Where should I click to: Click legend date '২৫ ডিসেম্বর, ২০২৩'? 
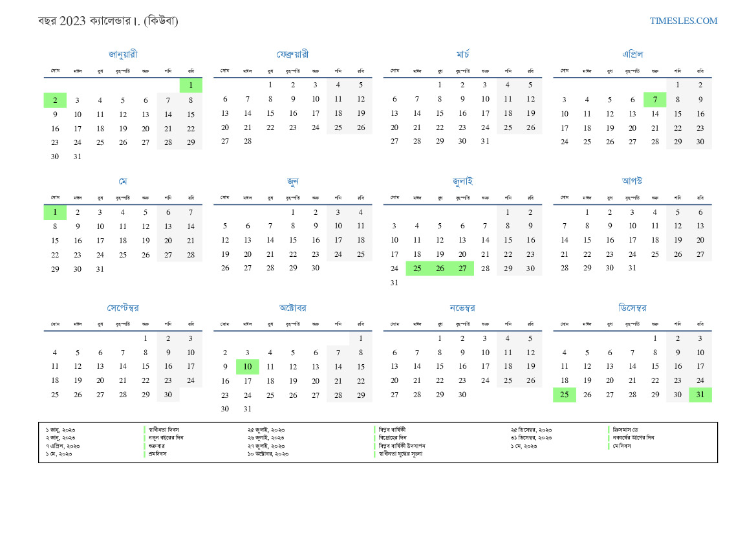pyautogui.click(x=532, y=430)
